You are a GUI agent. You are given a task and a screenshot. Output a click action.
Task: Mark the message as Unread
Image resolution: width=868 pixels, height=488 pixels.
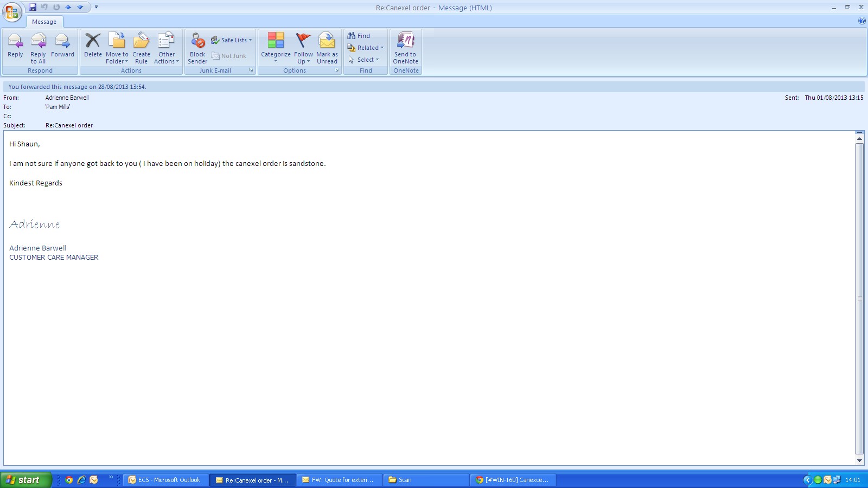(327, 47)
